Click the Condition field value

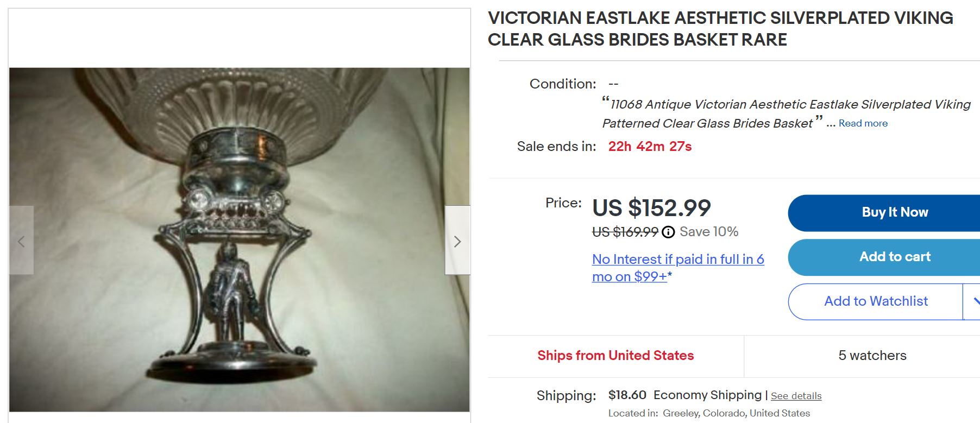click(x=614, y=84)
